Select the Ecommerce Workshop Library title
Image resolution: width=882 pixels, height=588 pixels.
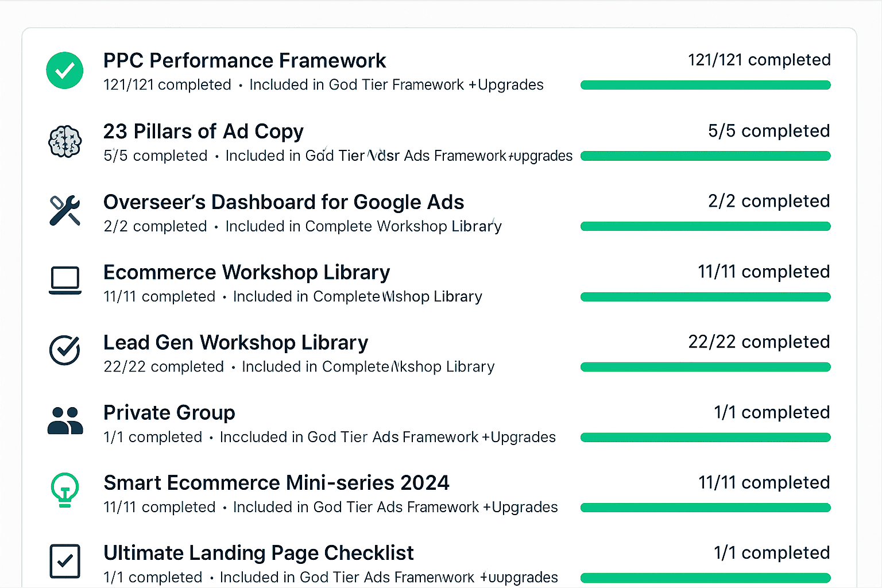247,272
